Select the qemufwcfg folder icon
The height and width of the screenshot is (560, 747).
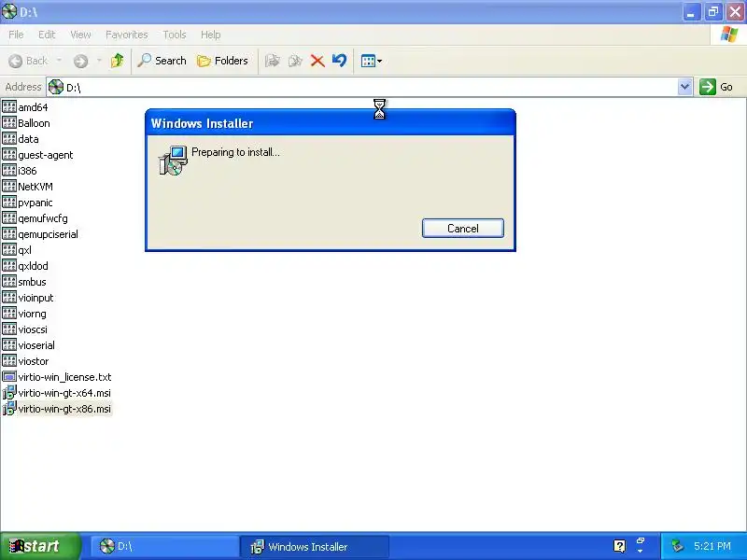coord(9,217)
